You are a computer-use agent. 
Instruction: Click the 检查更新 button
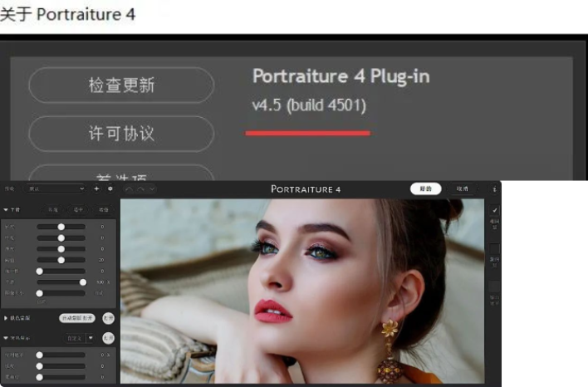(x=121, y=86)
